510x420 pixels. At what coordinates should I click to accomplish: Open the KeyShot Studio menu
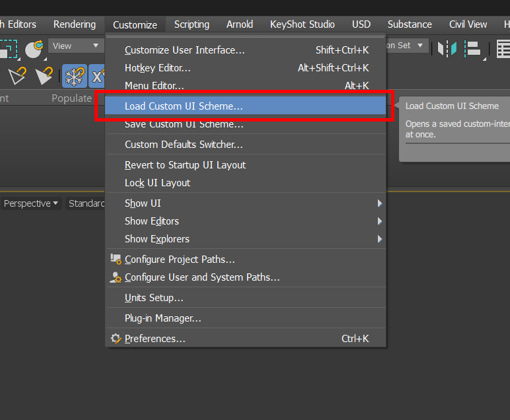click(x=302, y=24)
